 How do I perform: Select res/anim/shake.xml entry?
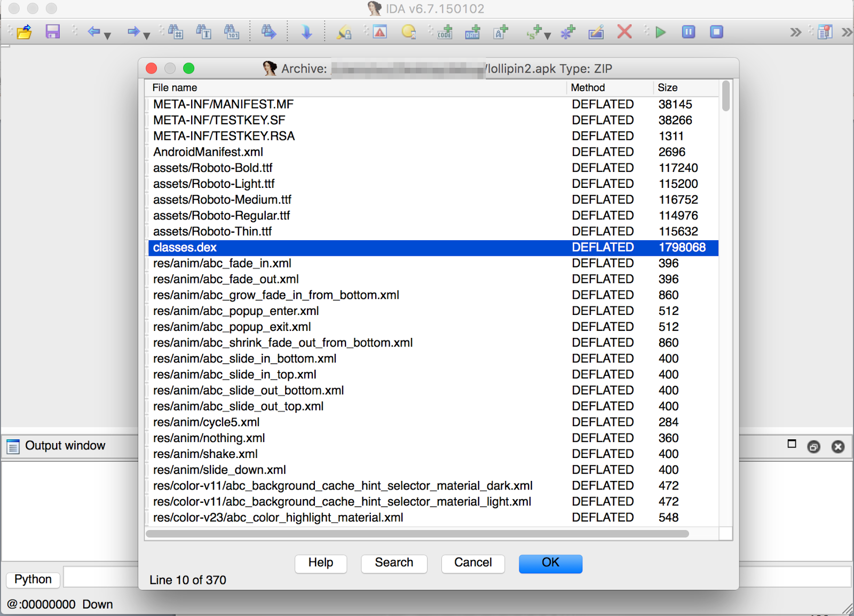coord(433,454)
